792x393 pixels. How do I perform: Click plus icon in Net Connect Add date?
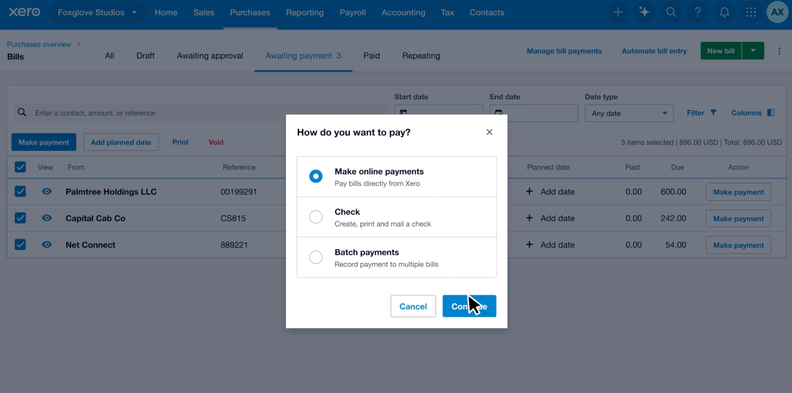(x=529, y=244)
